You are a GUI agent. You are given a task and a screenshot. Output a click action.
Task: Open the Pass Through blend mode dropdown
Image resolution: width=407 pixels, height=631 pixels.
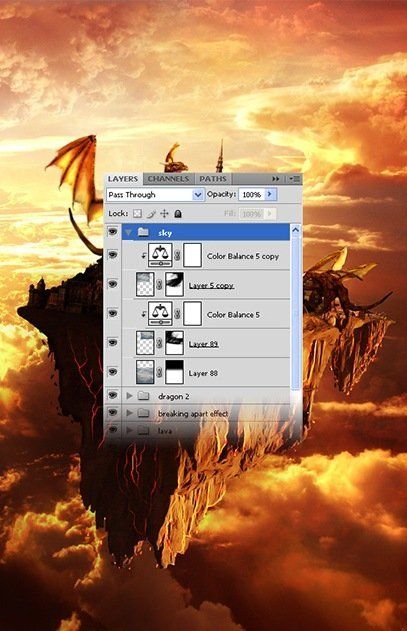coord(155,195)
